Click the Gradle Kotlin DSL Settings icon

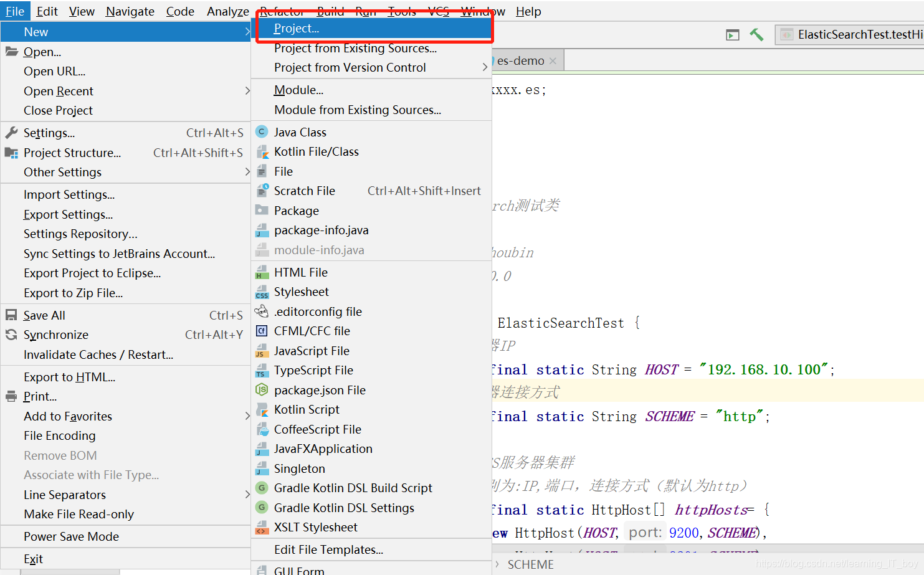click(x=262, y=508)
